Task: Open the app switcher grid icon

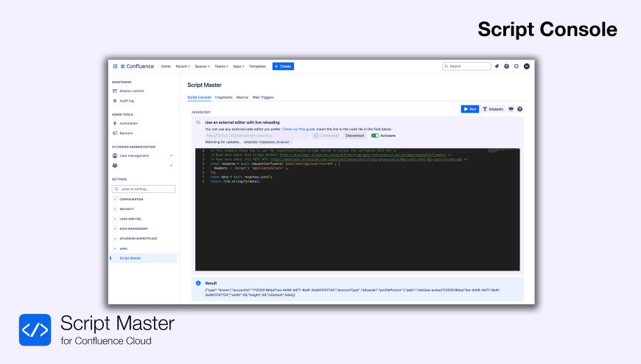Action: tap(115, 66)
